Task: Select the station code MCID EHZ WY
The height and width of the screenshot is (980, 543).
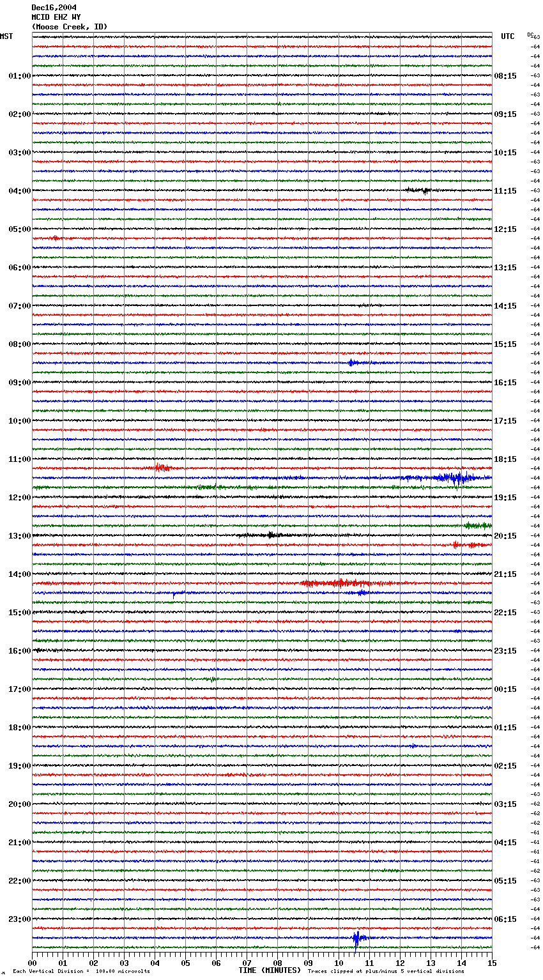Action: (x=56, y=17)
